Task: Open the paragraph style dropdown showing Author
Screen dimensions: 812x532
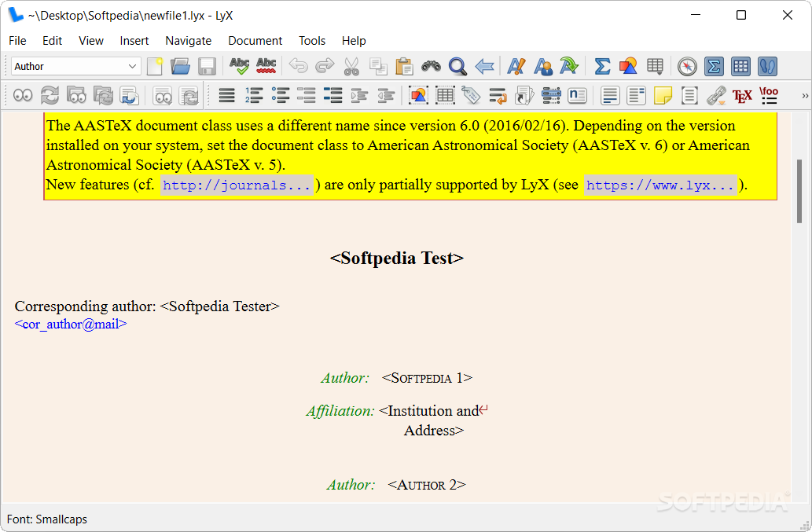Action: point(75,66)
